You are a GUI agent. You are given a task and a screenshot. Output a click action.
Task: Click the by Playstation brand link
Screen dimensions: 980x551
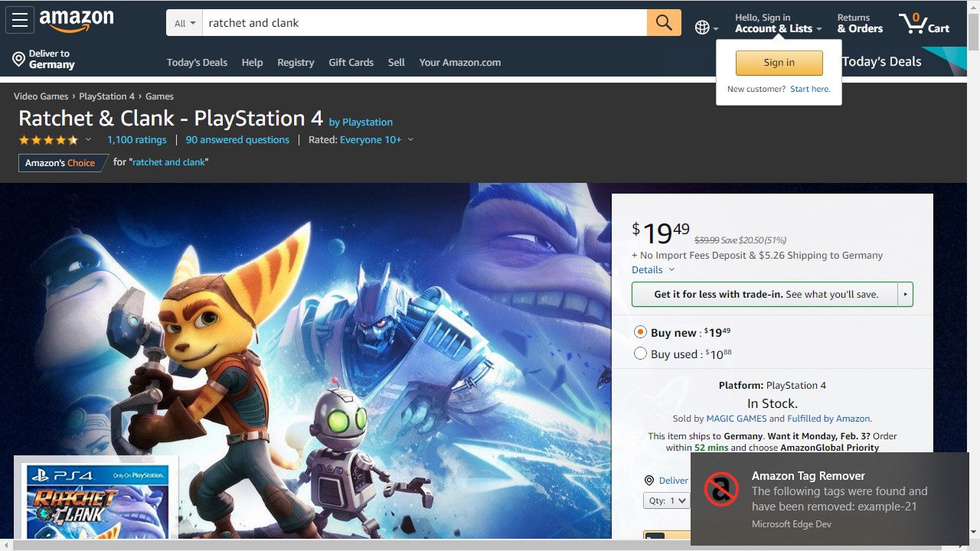point(361,122)
